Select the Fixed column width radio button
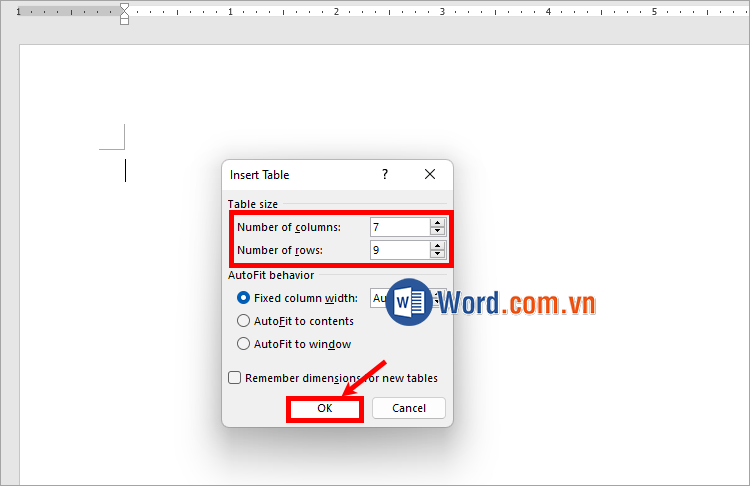 (x=243, y=298)
